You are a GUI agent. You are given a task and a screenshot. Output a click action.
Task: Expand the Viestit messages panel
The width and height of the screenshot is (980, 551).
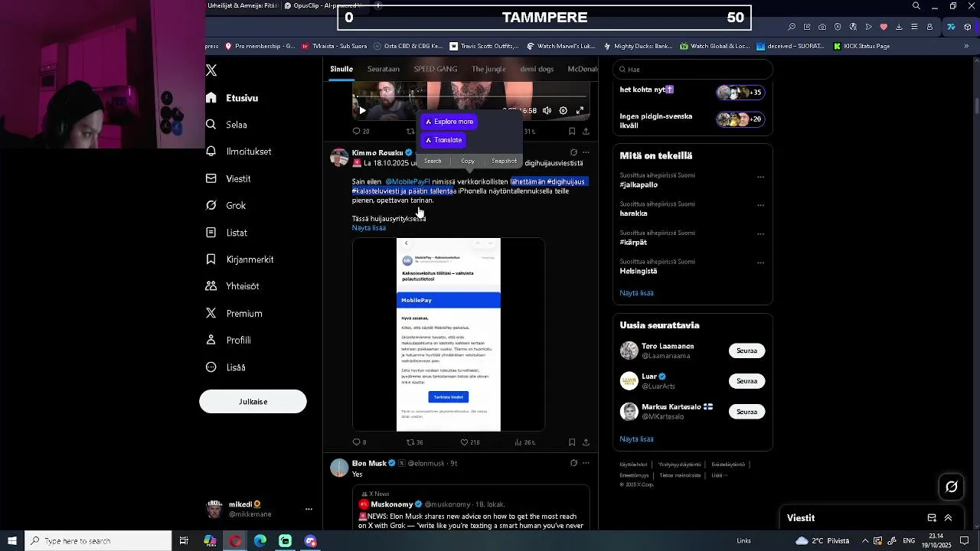coord(948,518)
